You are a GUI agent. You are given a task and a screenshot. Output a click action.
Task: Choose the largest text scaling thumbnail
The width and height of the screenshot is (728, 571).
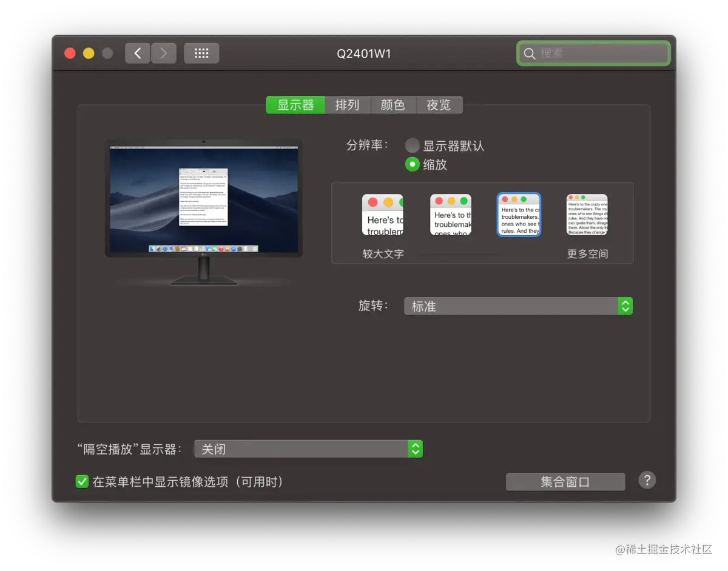point(383,215)
